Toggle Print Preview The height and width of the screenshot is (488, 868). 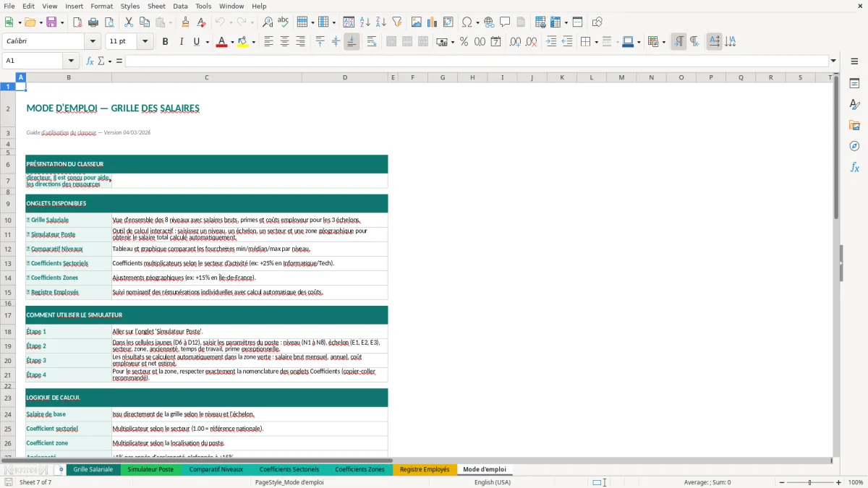(x=108, y=22)
